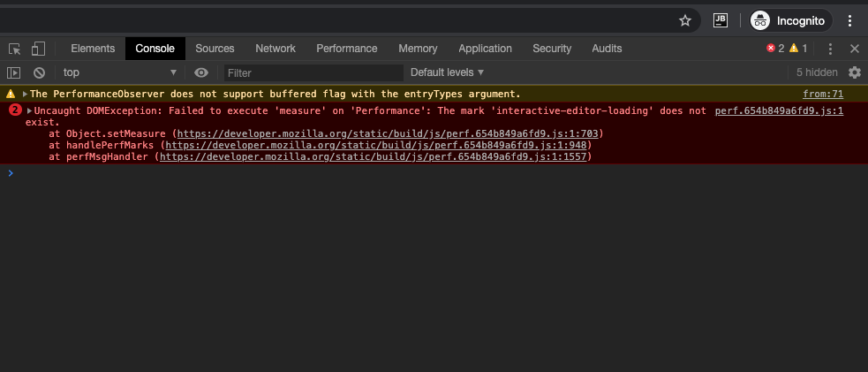
Task: Activate the inspect element picker
Action: (x=15, y=49)
